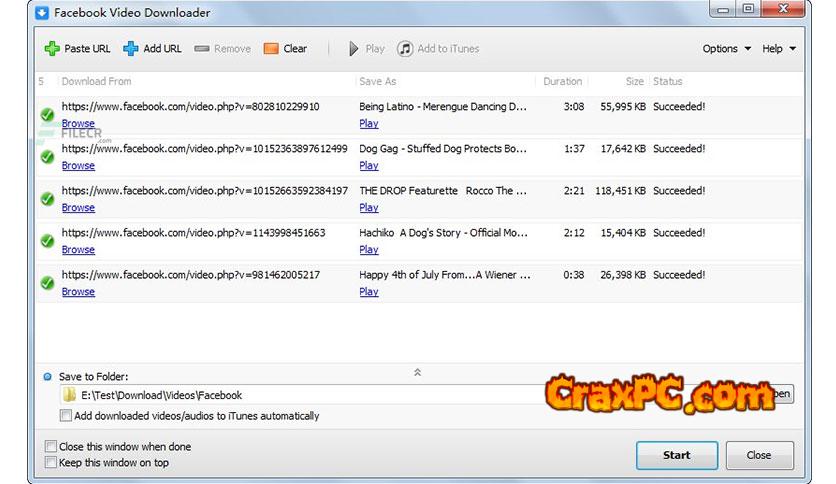Image resolution: width=836 pixels, height=484 pixels.
Task: Toggle Close this window when done
Action: pyautogui.click(x=51, y=447)
